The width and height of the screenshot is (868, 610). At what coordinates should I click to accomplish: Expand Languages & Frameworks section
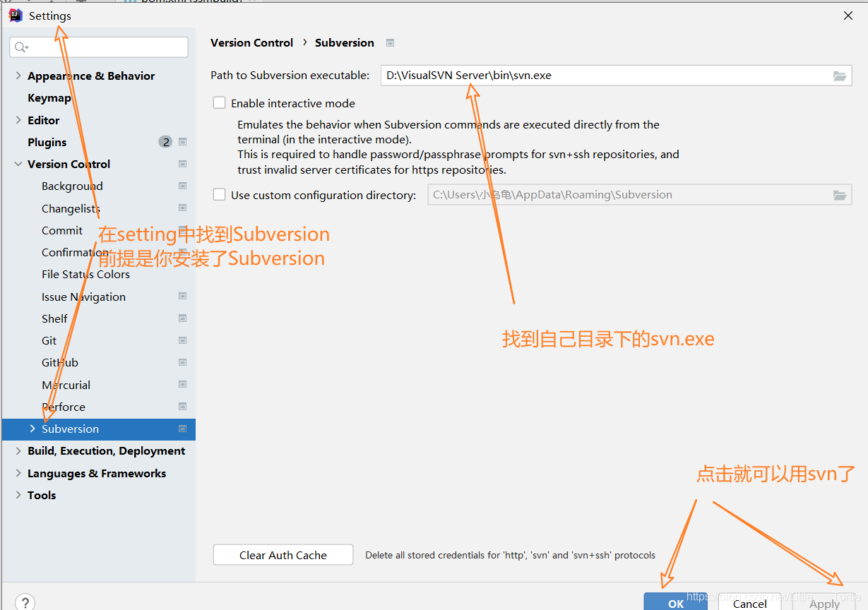point(18,473)
